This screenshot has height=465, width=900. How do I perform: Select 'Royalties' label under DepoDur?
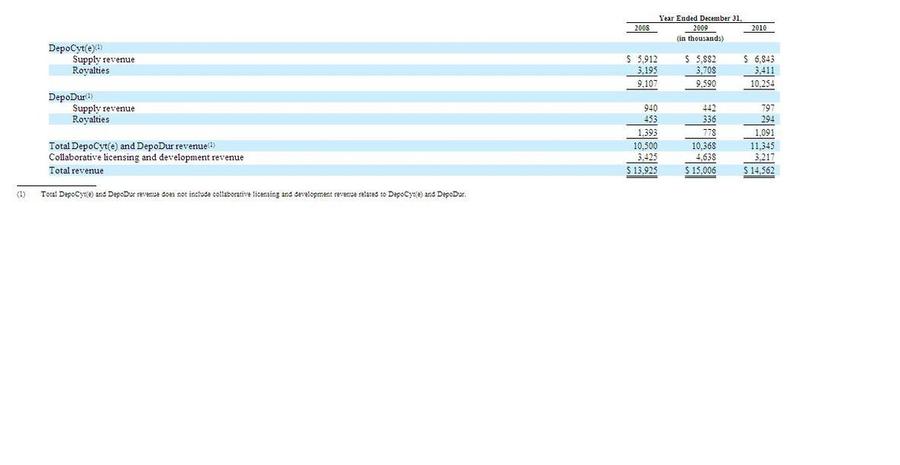(x=91, y=119)
